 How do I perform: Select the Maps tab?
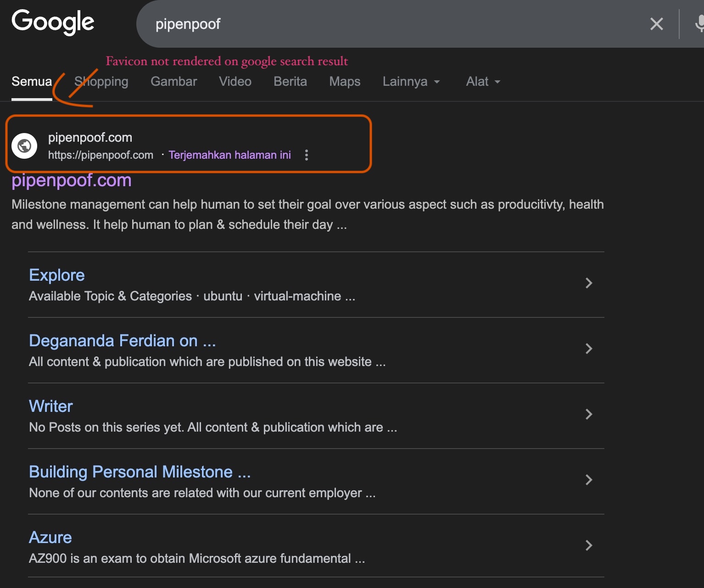coord(345,82)
